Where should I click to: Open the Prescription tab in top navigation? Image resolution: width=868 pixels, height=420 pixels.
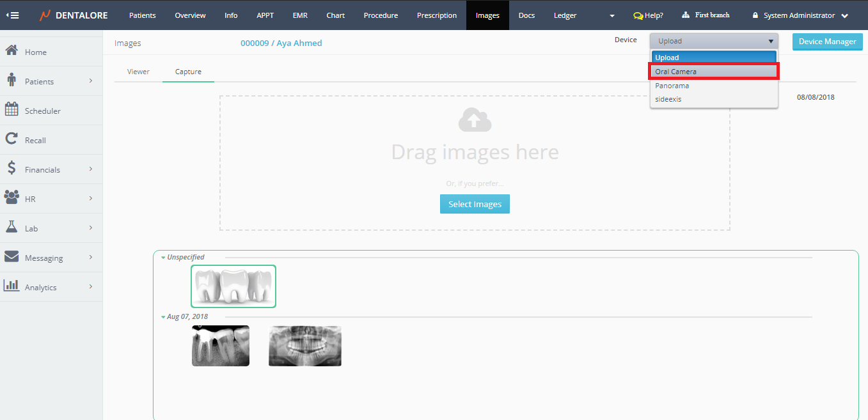[436, 15]
